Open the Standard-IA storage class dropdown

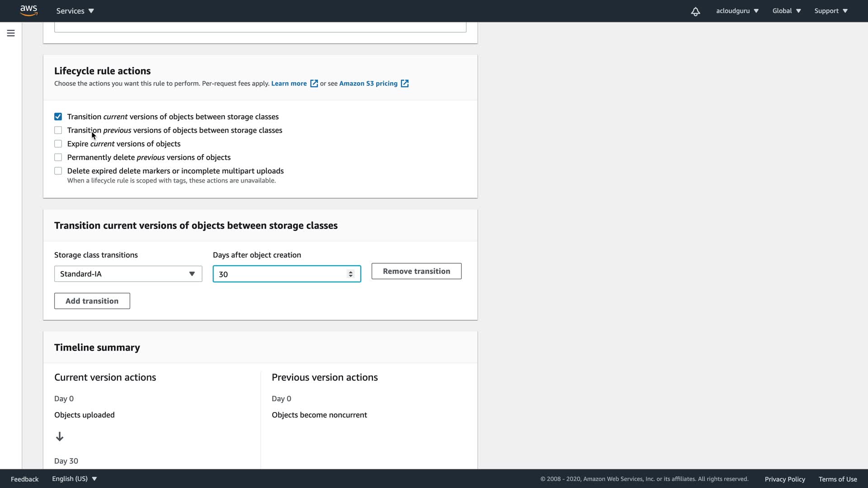point(128,274)
